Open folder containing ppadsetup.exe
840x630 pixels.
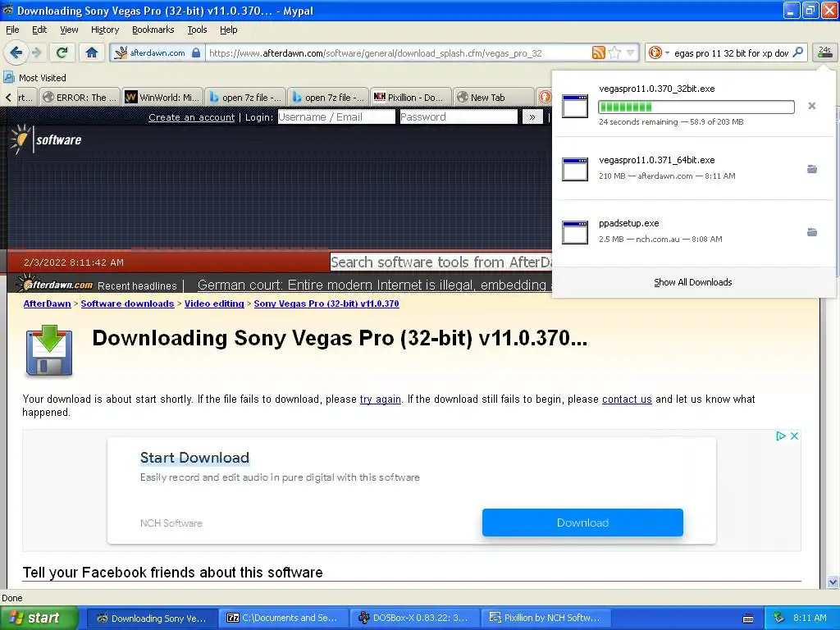[812, 232]
